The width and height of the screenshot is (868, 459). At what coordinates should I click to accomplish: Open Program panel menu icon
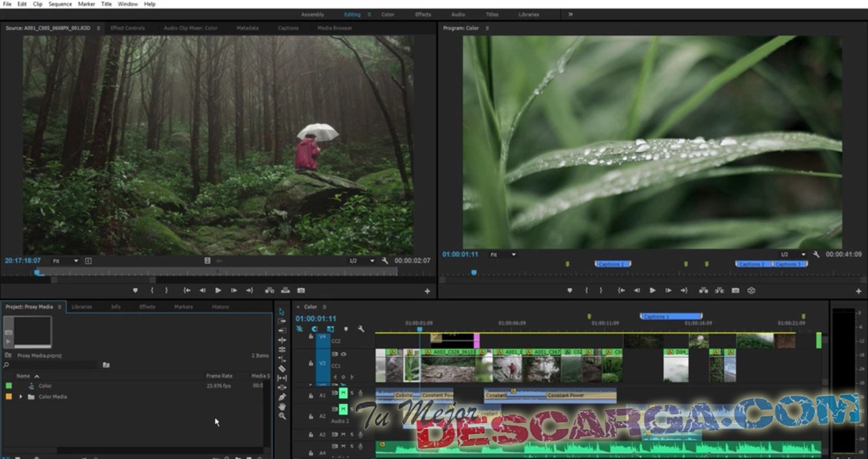click(x=487, y=28)
